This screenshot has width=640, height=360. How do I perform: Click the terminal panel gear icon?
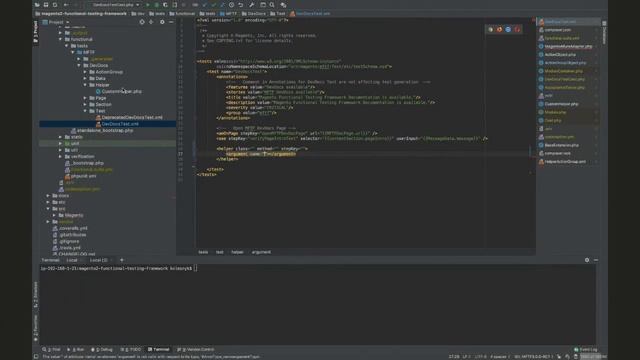coord(587,260)
